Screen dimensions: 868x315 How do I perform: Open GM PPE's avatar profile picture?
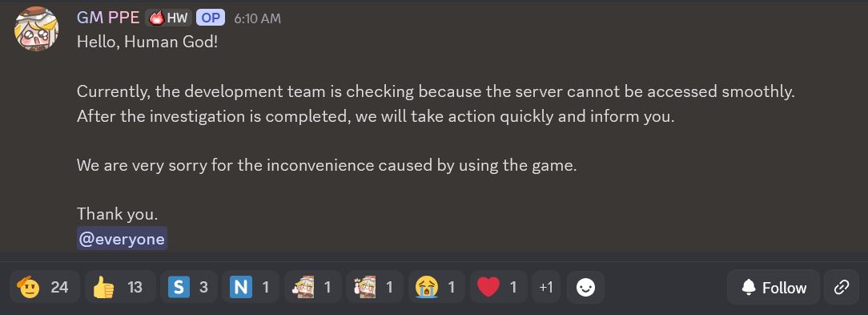(37, 29)
